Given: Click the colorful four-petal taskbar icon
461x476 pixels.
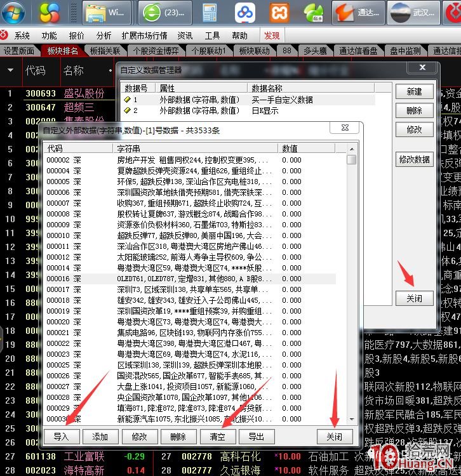Looking at the screenshot, I should 50,13.
